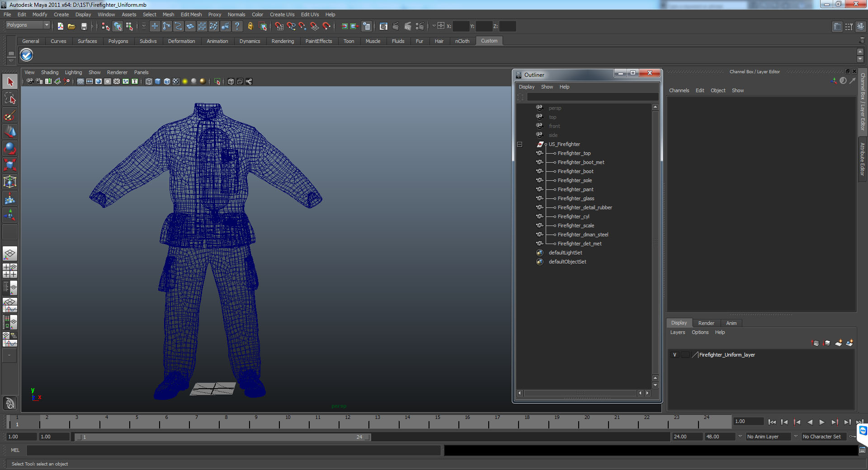Viewport: 868px width, 470px height.
Task: Open Outliner Display menu
Action: [x=527, y=87]
